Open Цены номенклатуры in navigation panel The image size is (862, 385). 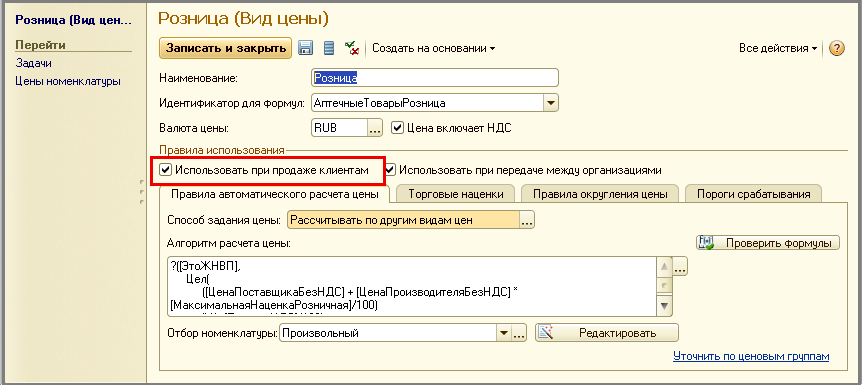(x=68, y=82)
